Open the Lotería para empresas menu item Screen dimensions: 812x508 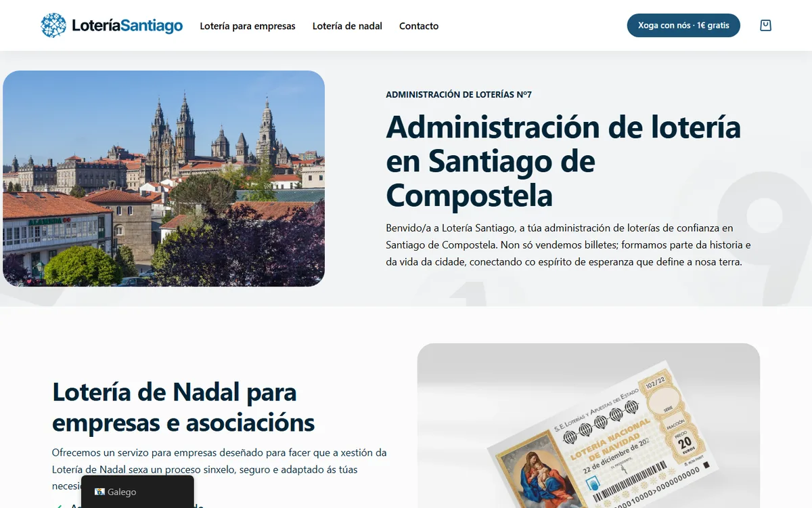[x=248, y=26]
